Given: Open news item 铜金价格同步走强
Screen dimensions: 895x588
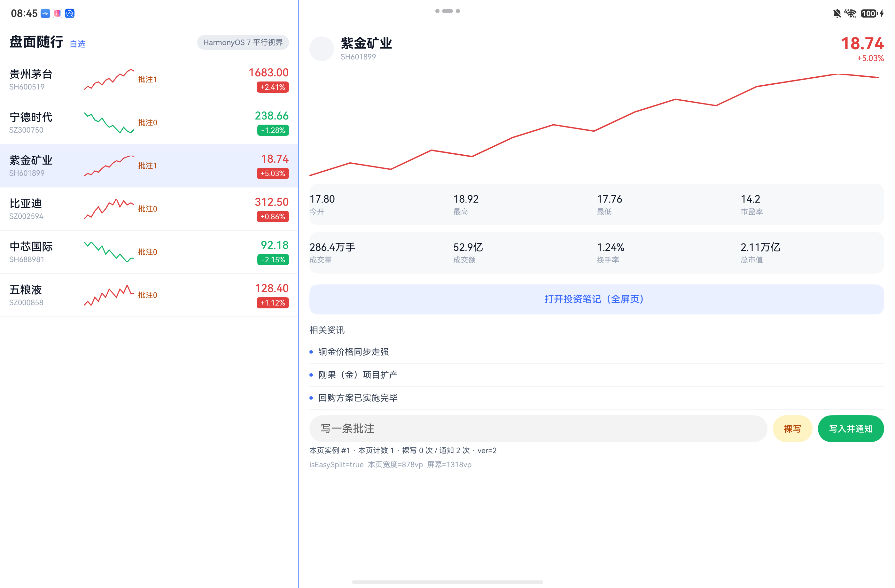Looking at the screenshot, I should coord(596,352).
